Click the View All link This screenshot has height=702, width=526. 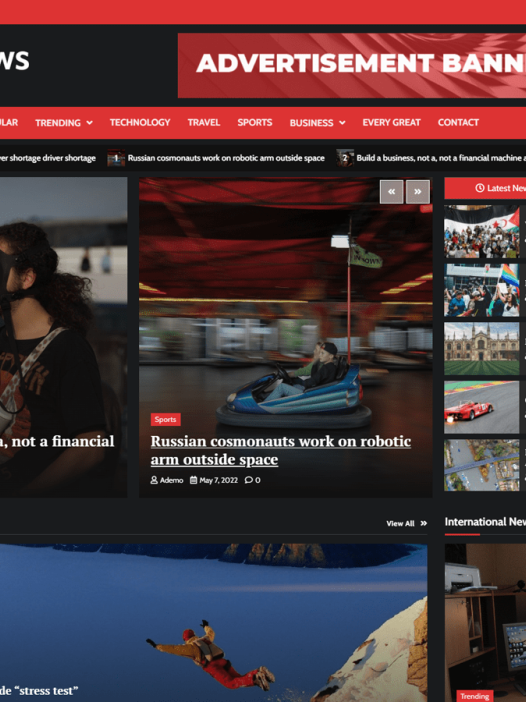click(401, 523)
